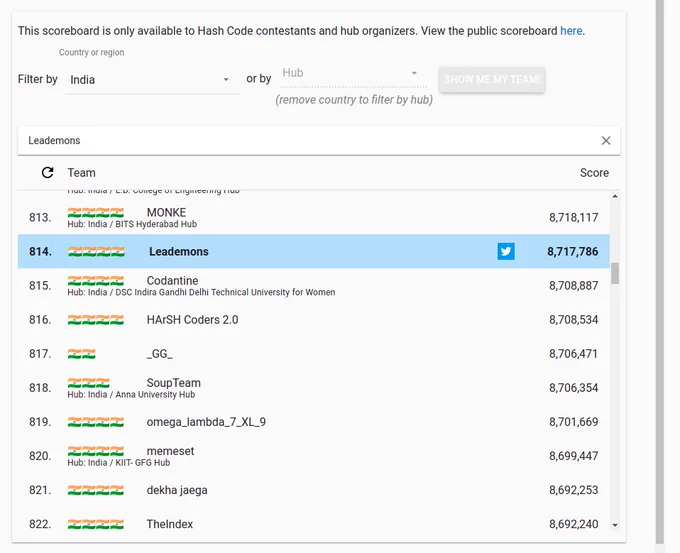Click score 8,692,240 for TheIndex
Viewport: 680px width, 553px height.
(573, 524)
